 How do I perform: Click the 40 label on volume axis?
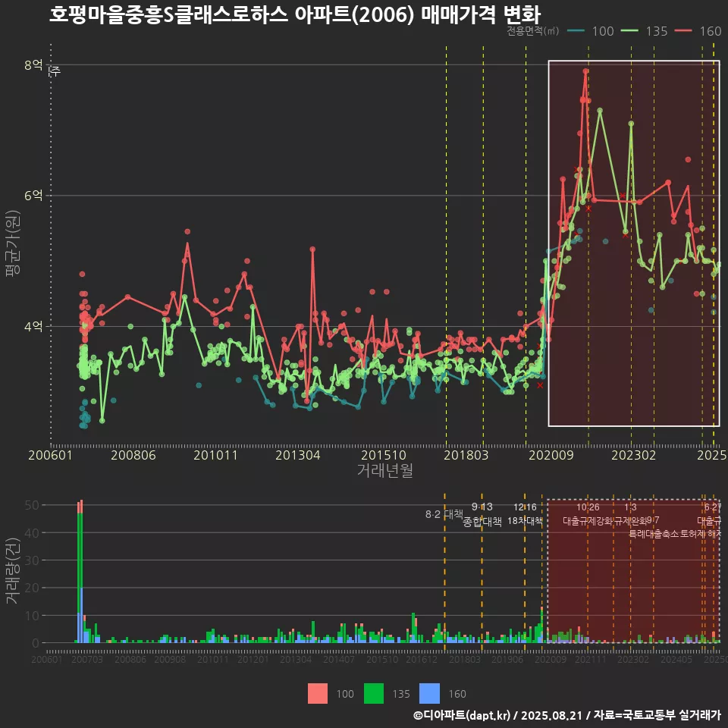32,533
